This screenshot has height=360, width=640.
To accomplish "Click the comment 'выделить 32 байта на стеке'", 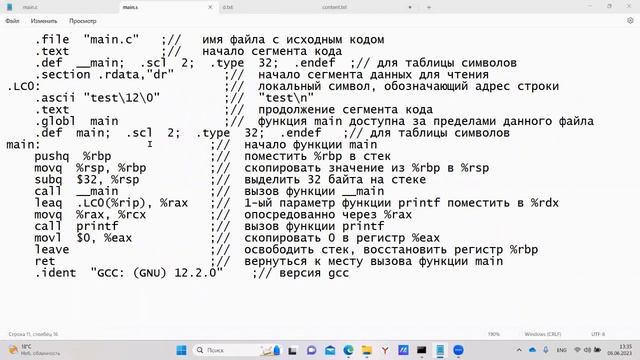I will pos(335,180).
